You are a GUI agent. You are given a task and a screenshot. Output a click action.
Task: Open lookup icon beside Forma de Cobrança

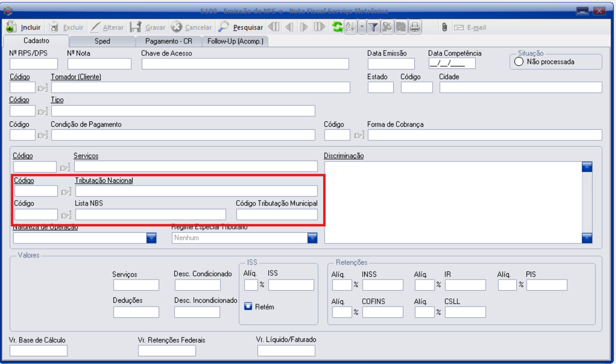[x=359, y=135]
